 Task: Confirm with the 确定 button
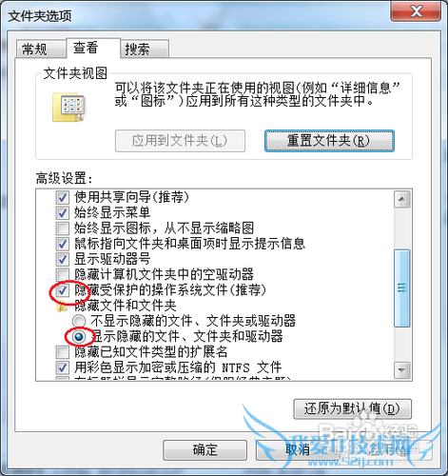(x=205, y=449)
